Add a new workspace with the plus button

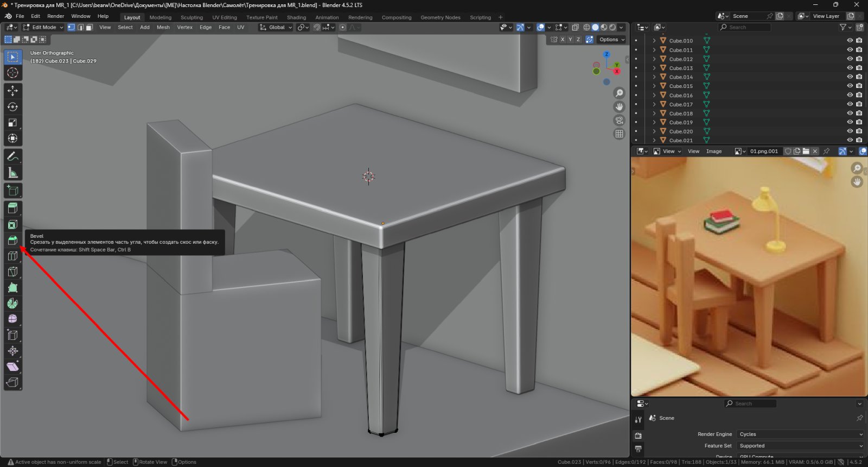click(500, 17)
